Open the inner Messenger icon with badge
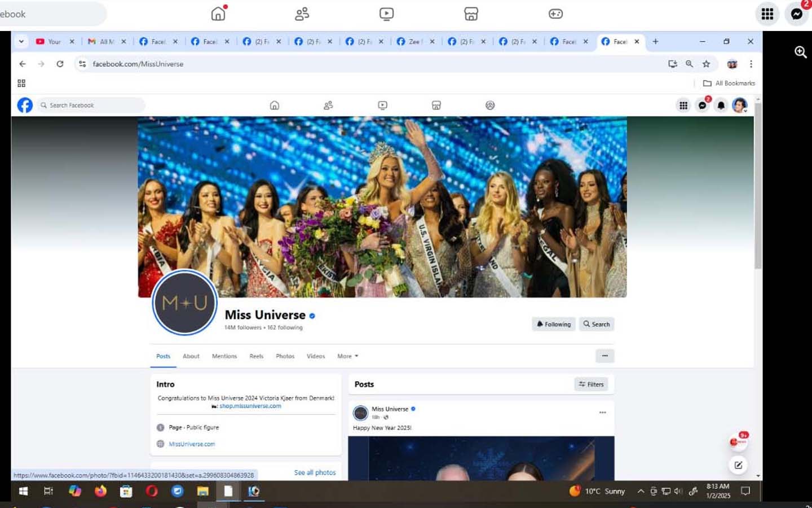Viewport: 812px width, 508px height. click(702, 105)
